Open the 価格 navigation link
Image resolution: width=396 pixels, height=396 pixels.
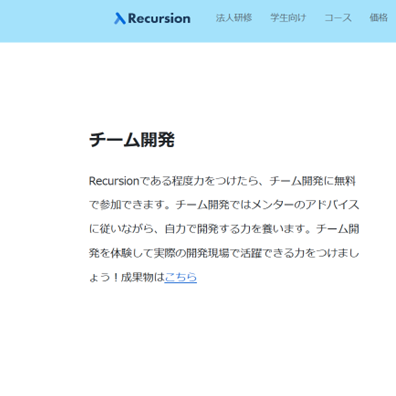(378, 18)
